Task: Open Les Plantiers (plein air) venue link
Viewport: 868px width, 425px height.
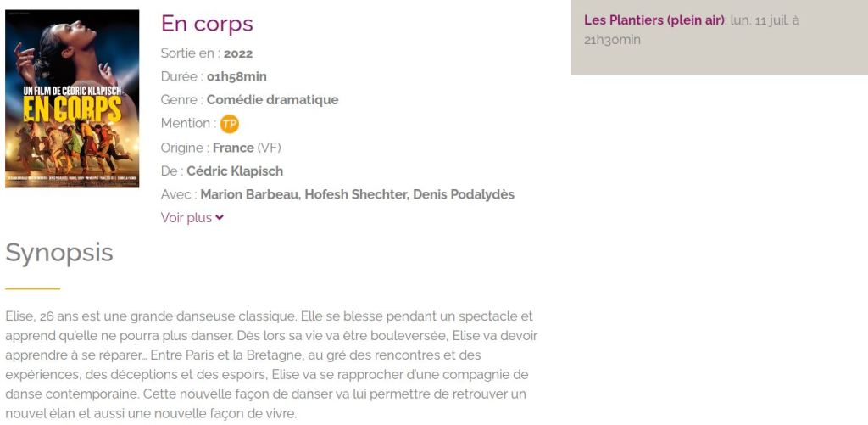Action: pyautogui.click(x=654, y=20)
